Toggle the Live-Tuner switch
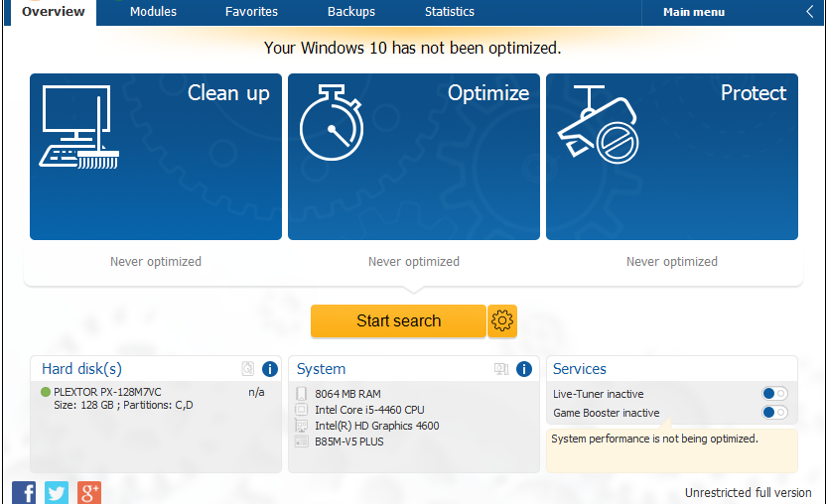This screenshot has height=504, width=826. point(774,394)
